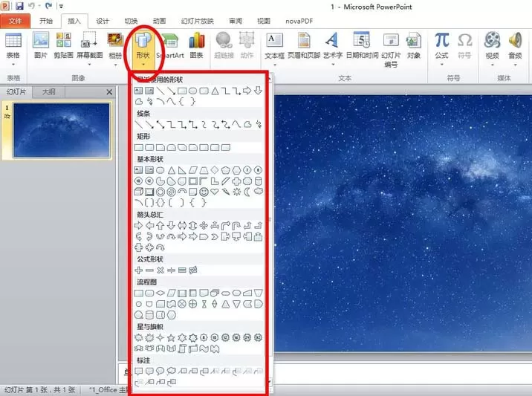Pick the moon shape in 基本形状
The height and width of the screenshot is (396, 532).
point(247,192)
